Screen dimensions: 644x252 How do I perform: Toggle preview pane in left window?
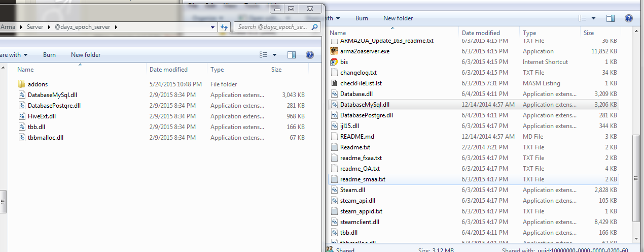pyautogui.click(x=292, y=55)
